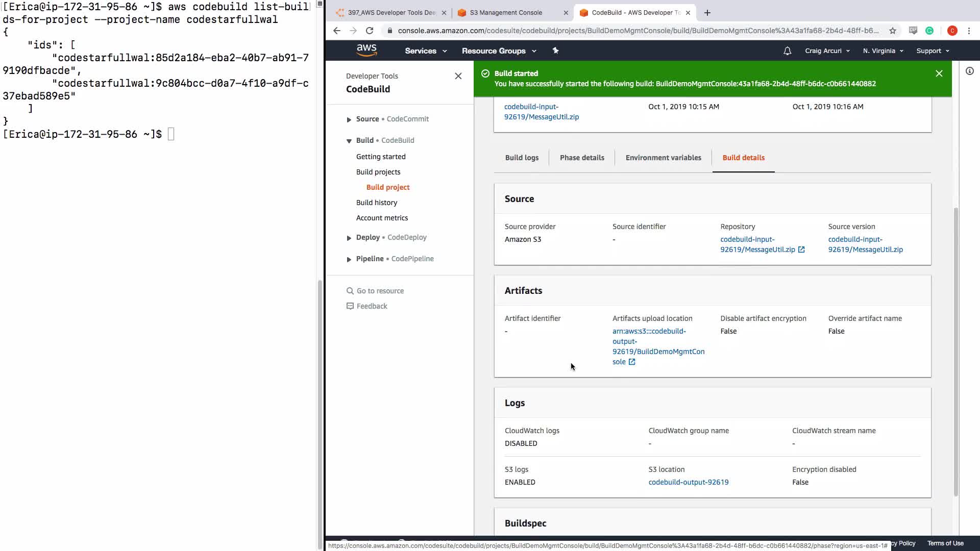This screenshot has width=980, height=551.
Task: Open the N. Virginia region dropdown
Action: [883, 51]
